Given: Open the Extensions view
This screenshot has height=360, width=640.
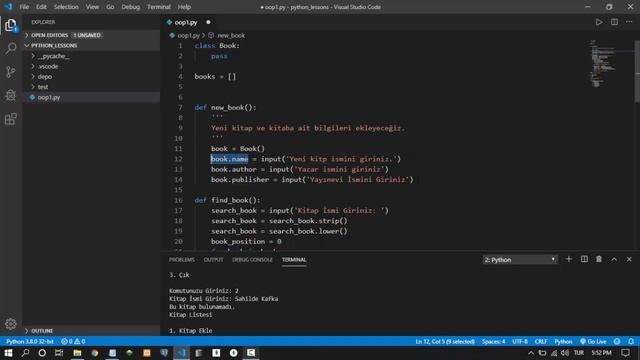Looking at the screenshot, I should pyautogui.click(x=11, y=119).
